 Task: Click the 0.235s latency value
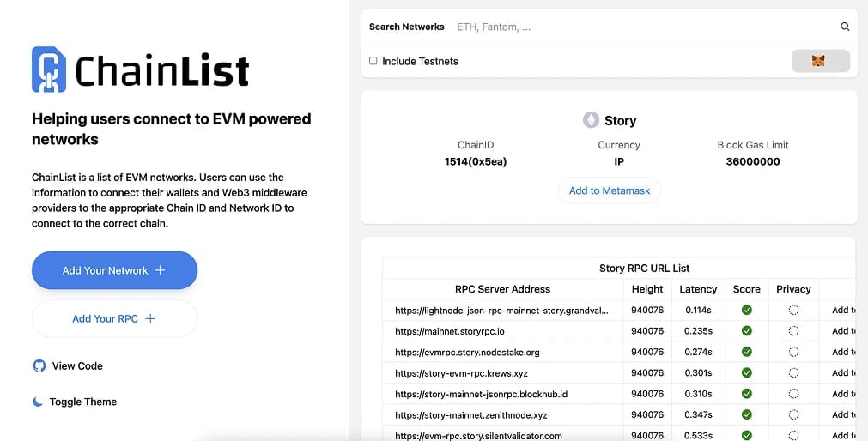tap(699, 331)
